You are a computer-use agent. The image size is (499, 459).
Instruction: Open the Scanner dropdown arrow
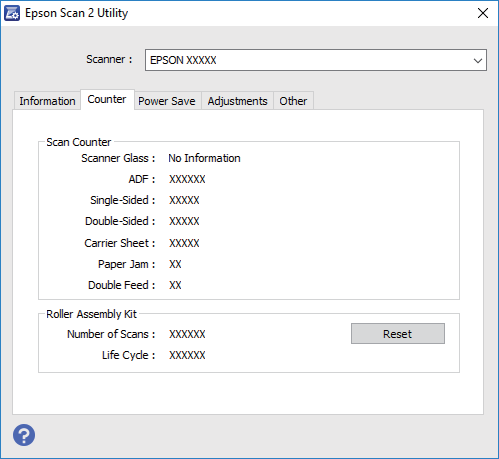pyautogui.click(x=478, y=60)
